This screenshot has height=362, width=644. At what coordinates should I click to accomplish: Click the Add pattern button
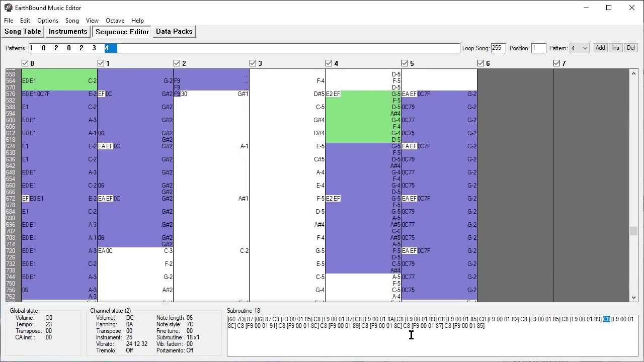click(600, 48)
